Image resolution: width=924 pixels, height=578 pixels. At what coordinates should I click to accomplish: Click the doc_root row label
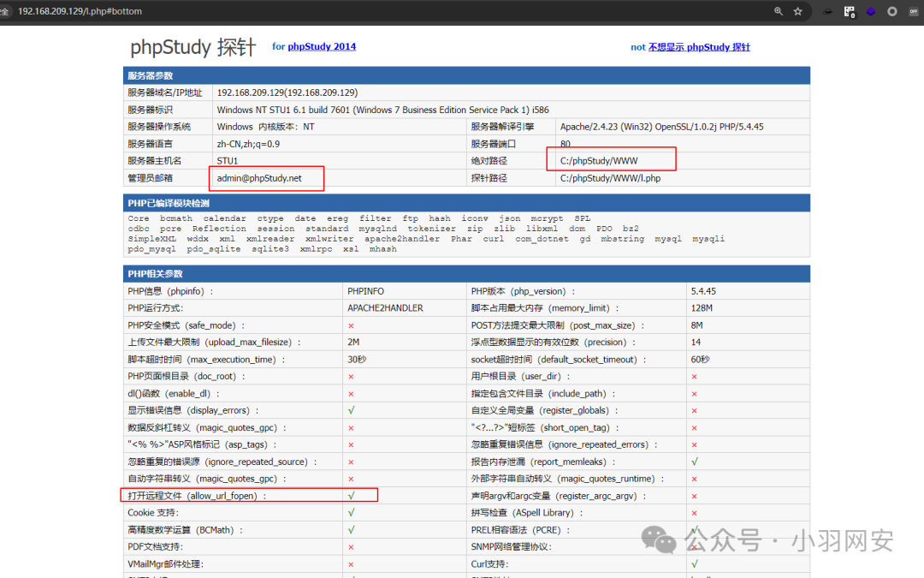187,376
